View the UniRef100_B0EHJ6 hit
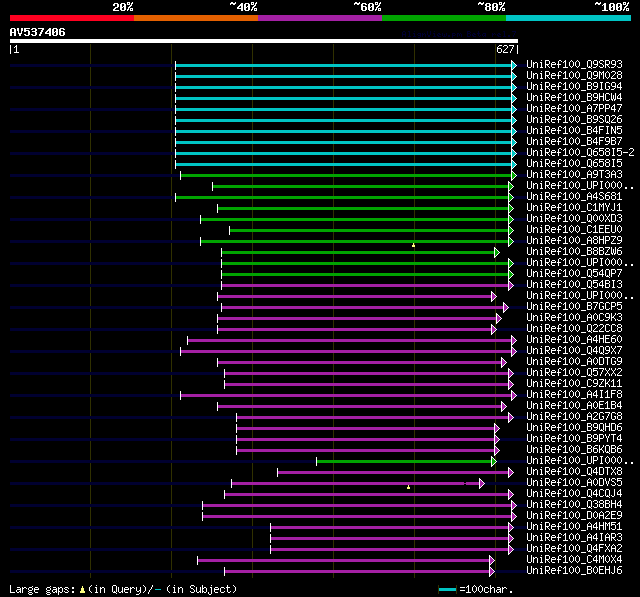Screen dimensions: 640x597 click(574, 571)
